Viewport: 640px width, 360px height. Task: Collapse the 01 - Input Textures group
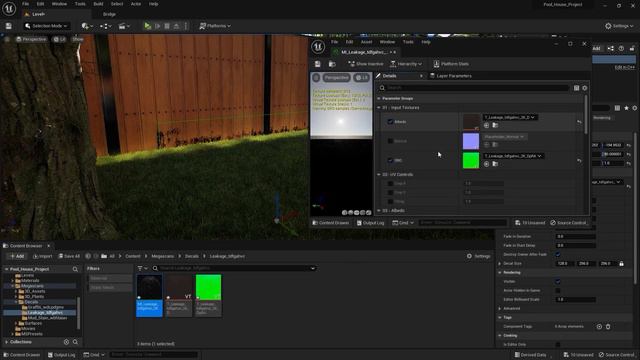(x=379, y=108)
